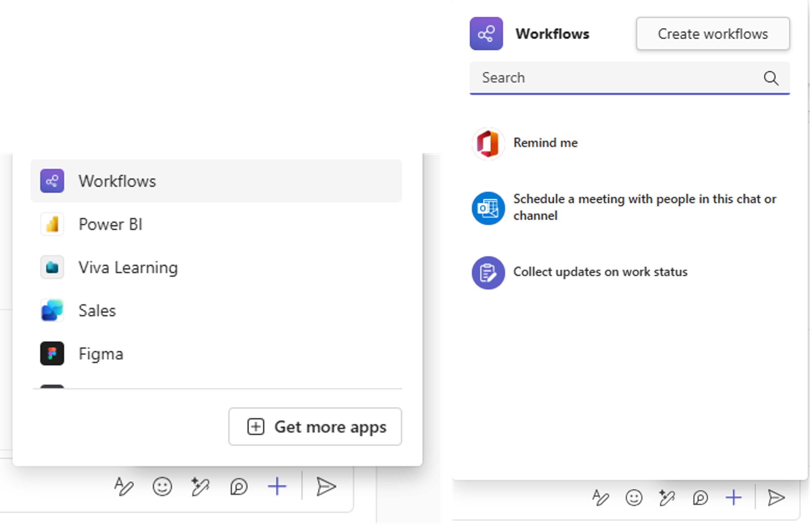Open Power BI from the apps list
This screenshot has height=532, width=810.
tap(110, 224)
